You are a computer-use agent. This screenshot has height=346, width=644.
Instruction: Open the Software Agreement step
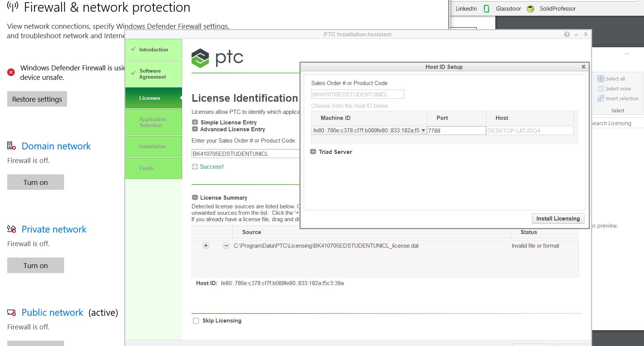coord(153,74)
